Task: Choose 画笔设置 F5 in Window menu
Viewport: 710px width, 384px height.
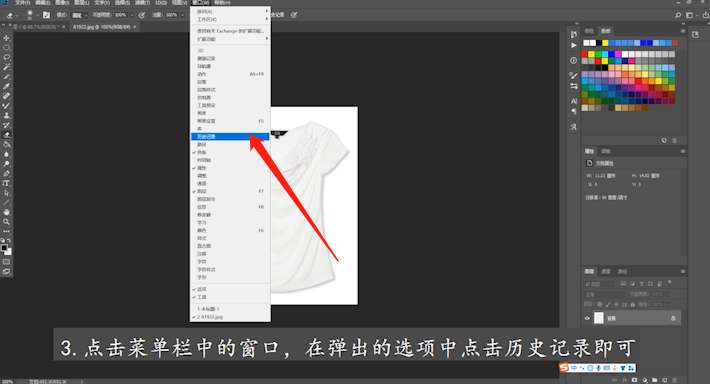Action: [x=230, y=121]
